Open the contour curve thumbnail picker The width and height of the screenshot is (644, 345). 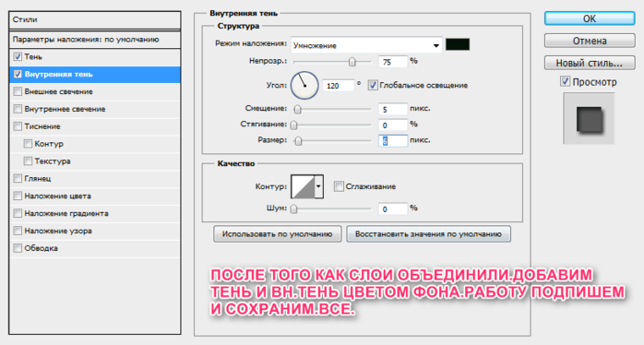[x=303, y=186]
